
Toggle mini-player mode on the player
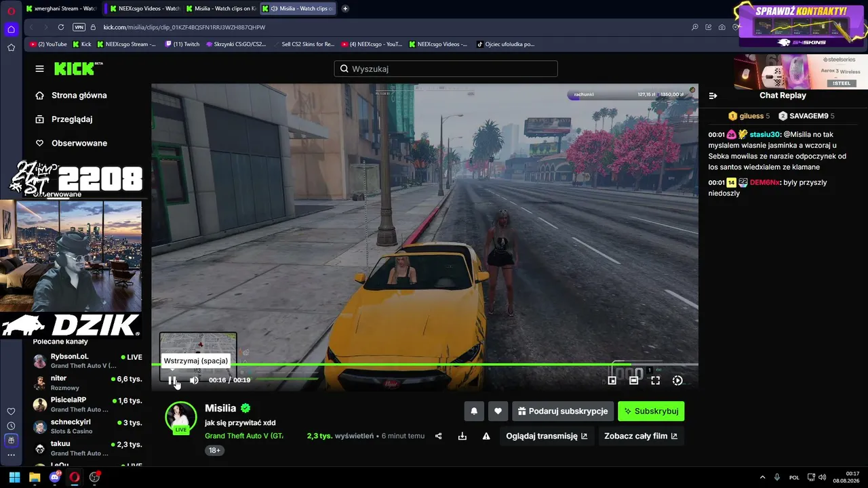pyautogui.click(x=612, y=380)
